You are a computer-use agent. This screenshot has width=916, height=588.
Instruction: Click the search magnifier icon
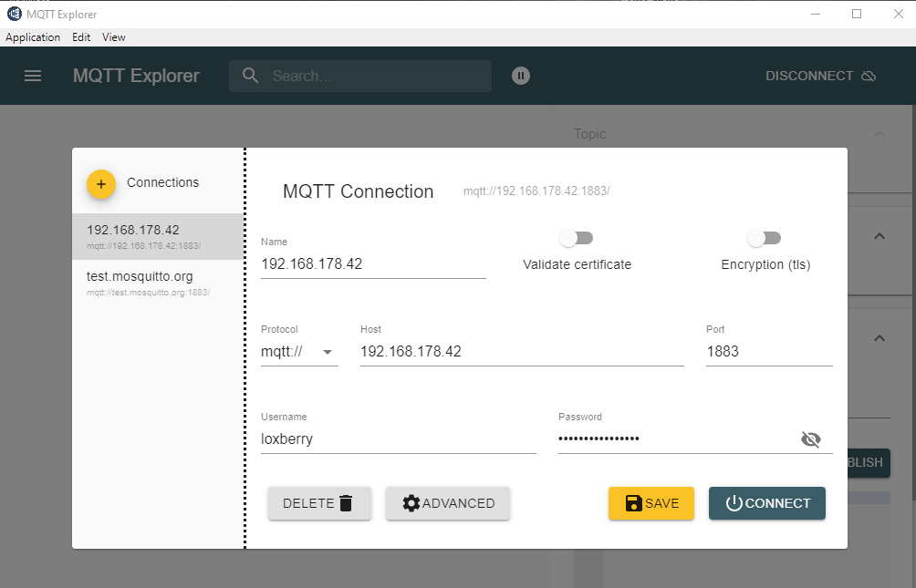250,76
